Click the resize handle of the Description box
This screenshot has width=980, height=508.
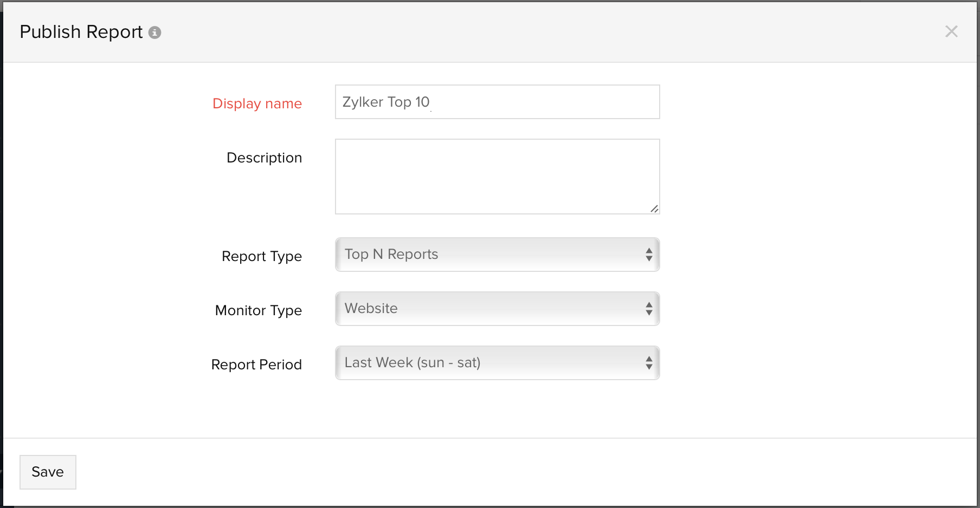point(655,210)
